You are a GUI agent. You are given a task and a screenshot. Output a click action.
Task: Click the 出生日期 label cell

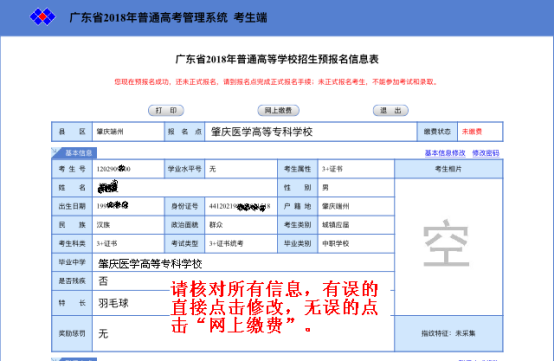click(72, 206)
